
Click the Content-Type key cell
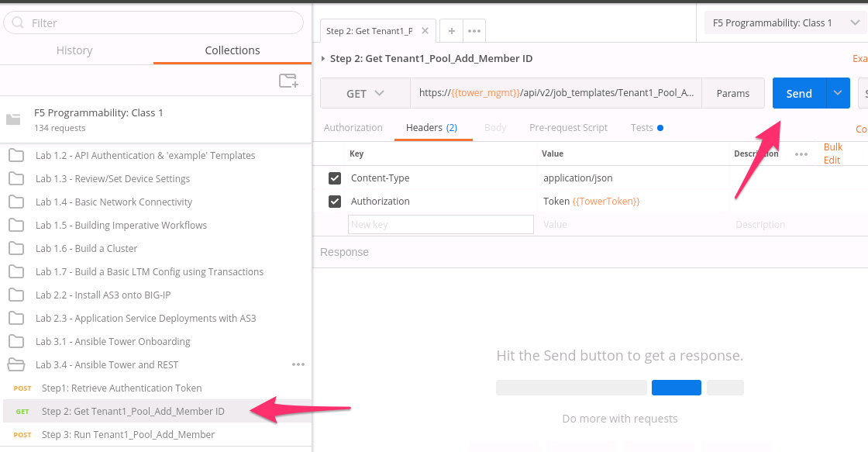[381, 178]
